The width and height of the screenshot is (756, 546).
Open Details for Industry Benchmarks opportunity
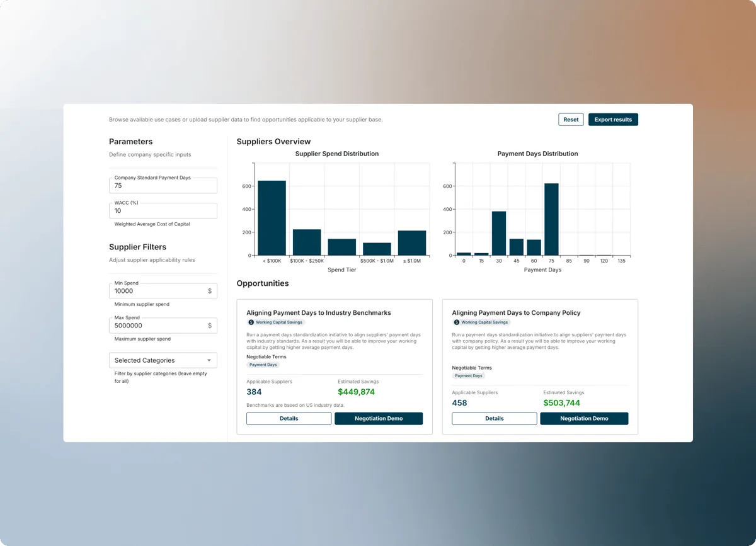289,419
